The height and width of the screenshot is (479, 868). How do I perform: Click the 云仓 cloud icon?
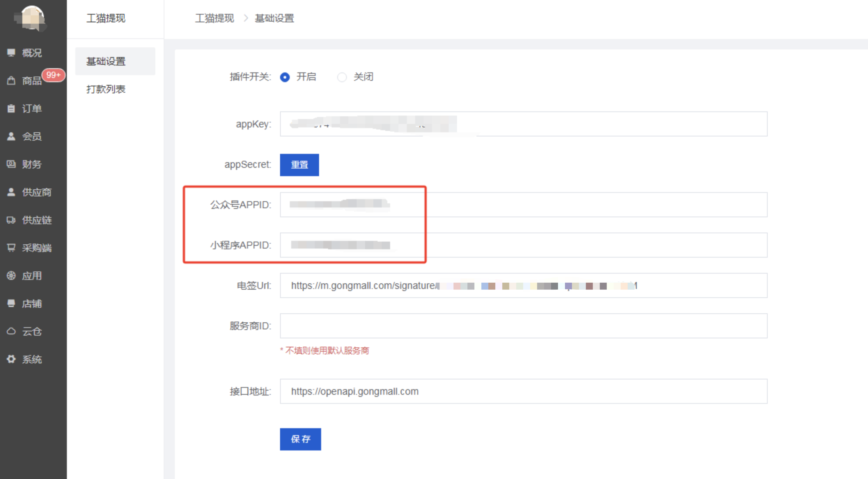11,331
